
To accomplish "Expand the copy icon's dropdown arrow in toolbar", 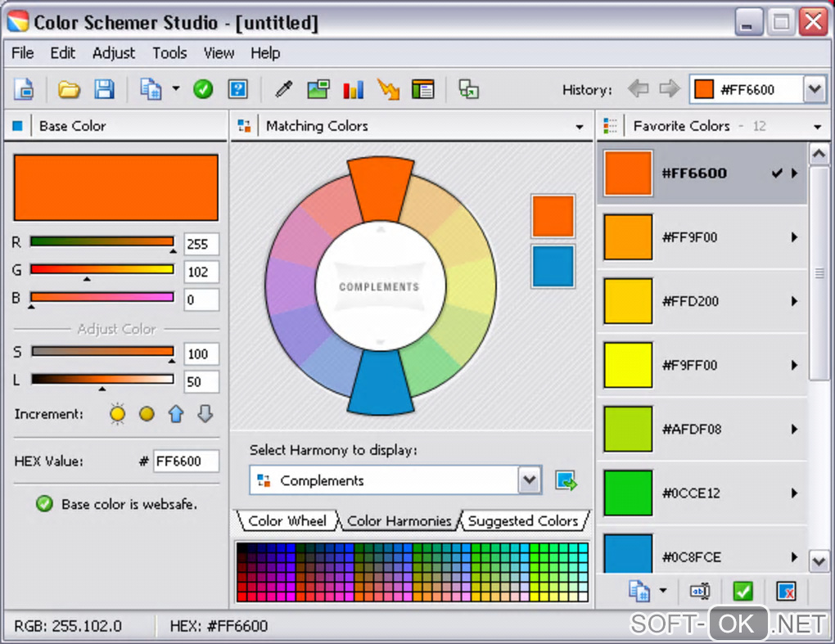I will click(176, 88).
